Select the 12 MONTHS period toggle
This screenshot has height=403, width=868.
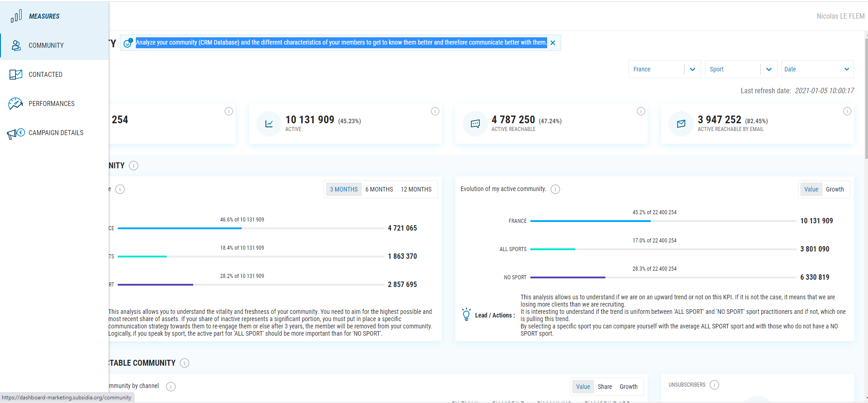coord(416,190)
